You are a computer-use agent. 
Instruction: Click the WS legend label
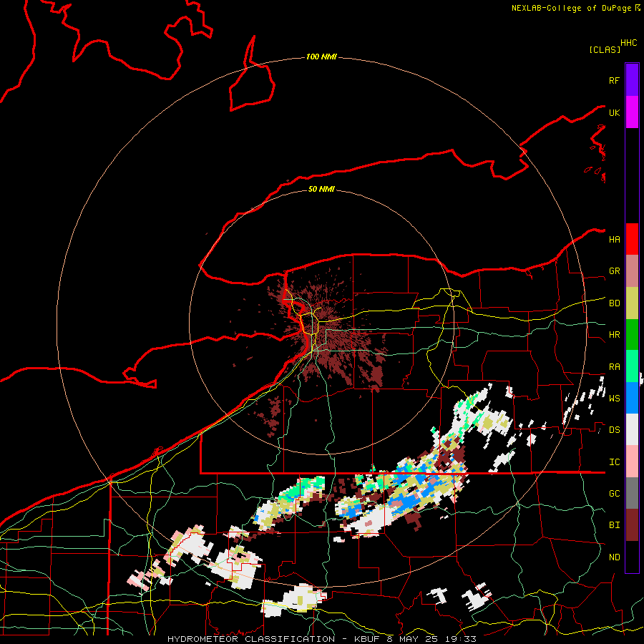[614, 399]
